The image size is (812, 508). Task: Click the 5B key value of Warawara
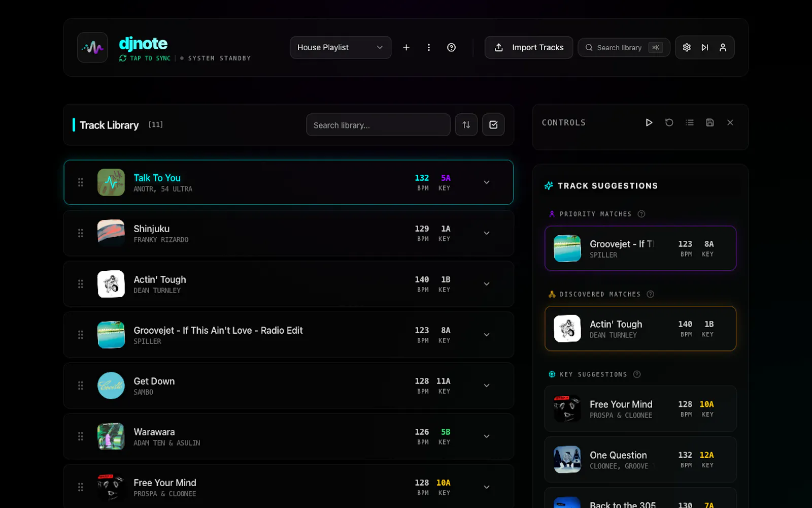coord(446,432)
